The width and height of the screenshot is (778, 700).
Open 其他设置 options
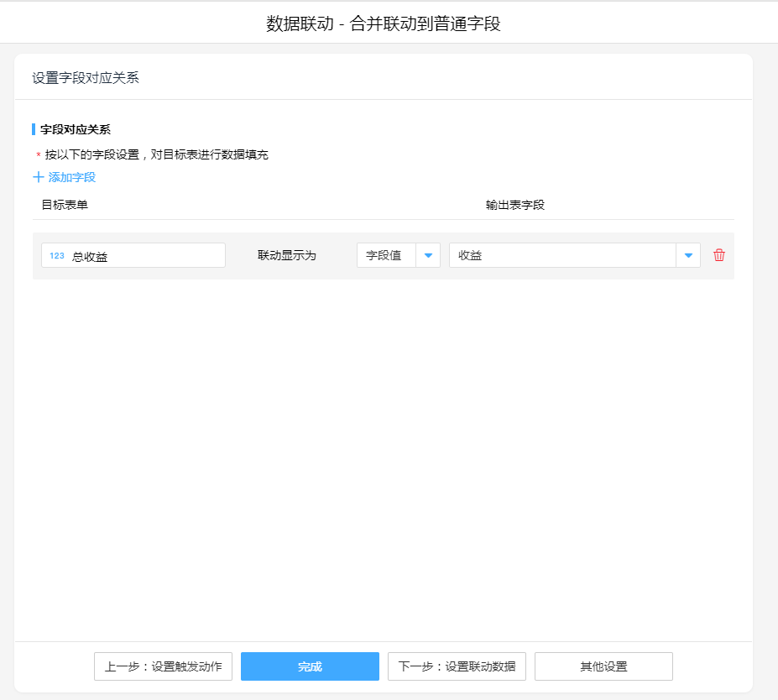(603, 666)
